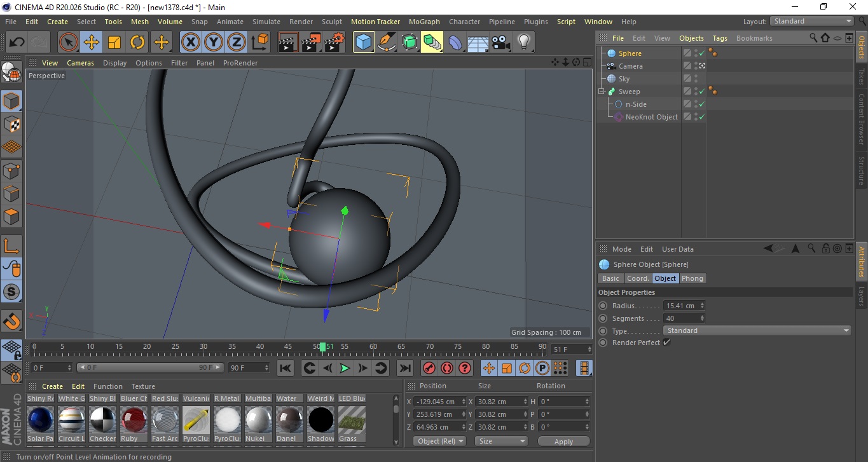868x462 pixels.
Task: Switch to Points mode
Action: coord(11,171)
